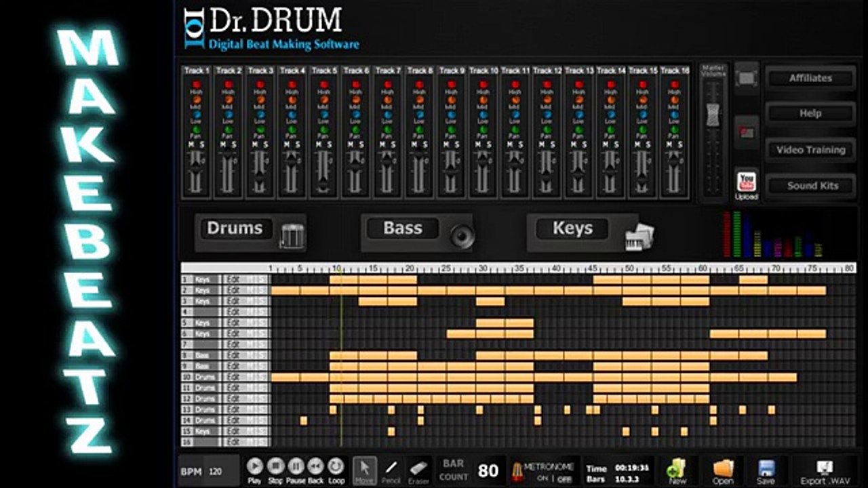The width and height of the screenshot is (868, 488).
Task: Click bar 30 on the timeline ruler
Action: [482, 268]
